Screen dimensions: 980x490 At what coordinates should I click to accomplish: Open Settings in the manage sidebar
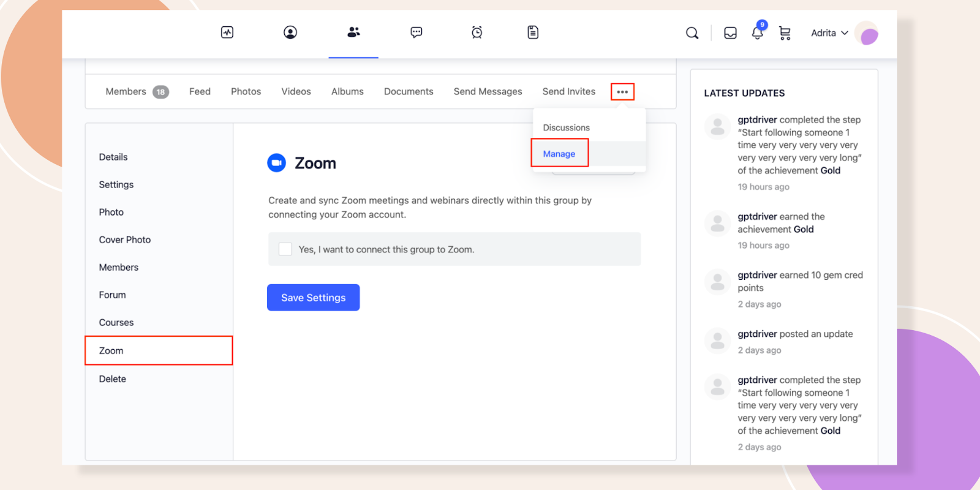coord(116,184)
